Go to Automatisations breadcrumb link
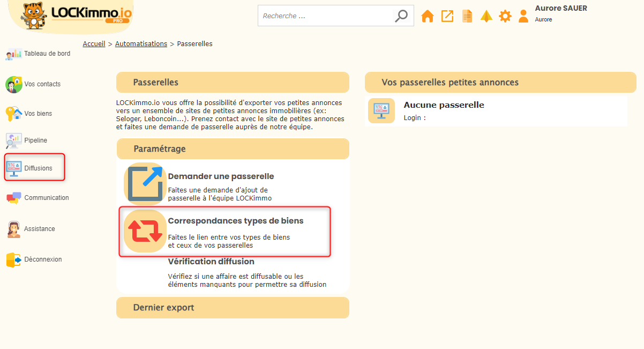This screenshot has height=349, width=644. click(x=141, y=43)
